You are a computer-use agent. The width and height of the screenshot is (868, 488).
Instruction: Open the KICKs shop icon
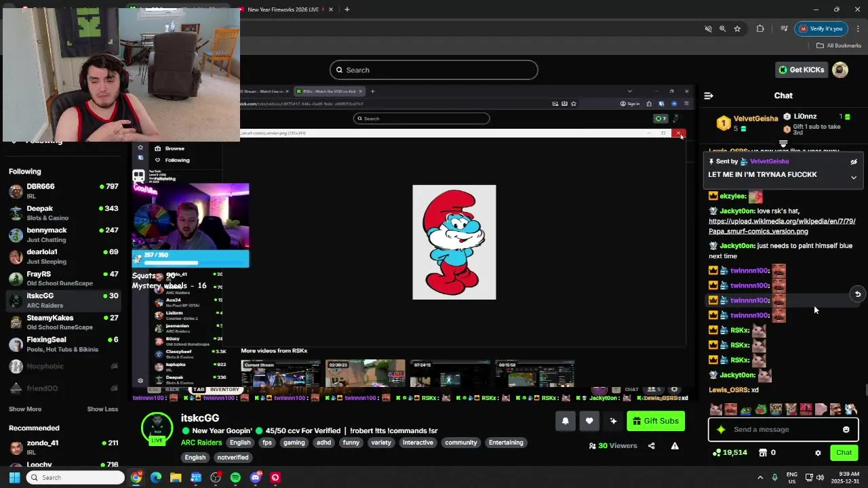762,453
